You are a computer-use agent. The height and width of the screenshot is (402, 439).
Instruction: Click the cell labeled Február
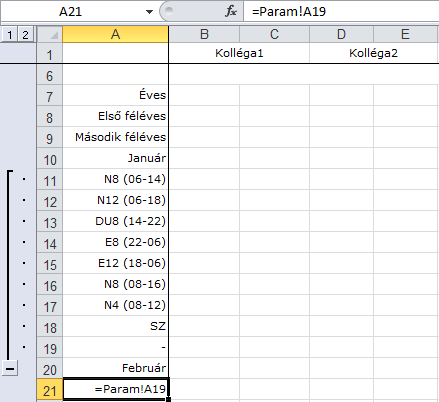115,368
